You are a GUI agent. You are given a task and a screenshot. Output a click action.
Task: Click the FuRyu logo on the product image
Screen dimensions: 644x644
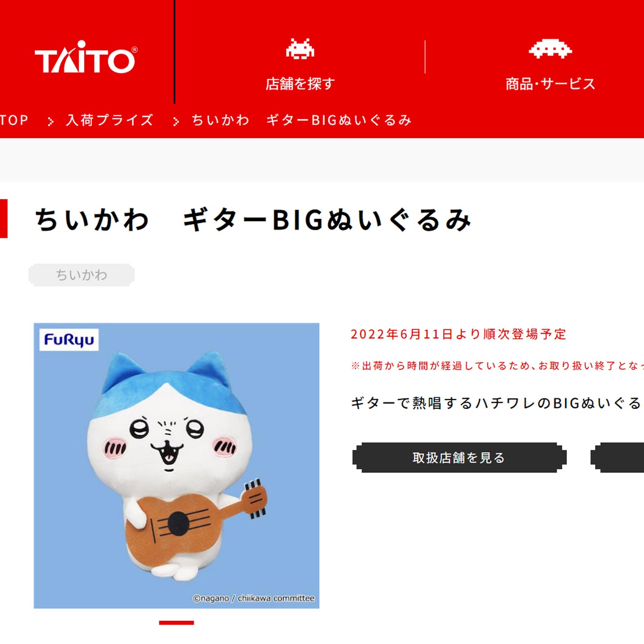(69, 340)
